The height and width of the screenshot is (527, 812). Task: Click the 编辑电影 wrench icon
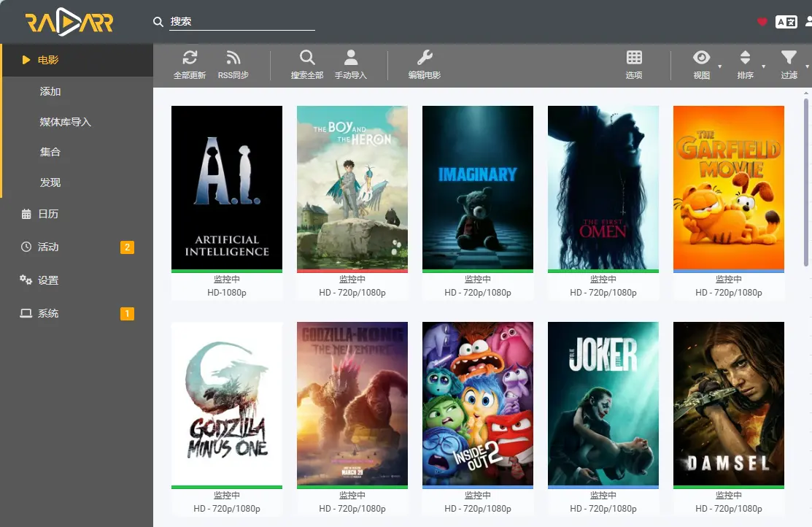pos(425,58)
